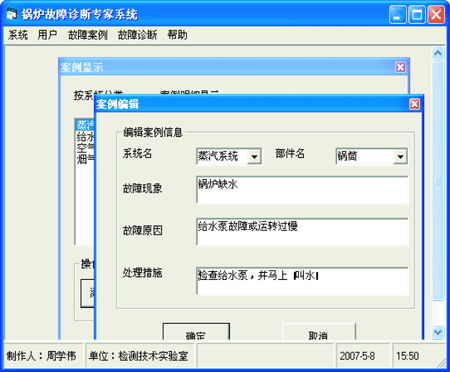
Task: Maximize the 锅炉故障诊断专家系统 window
Action: click(x=417, y=15)
